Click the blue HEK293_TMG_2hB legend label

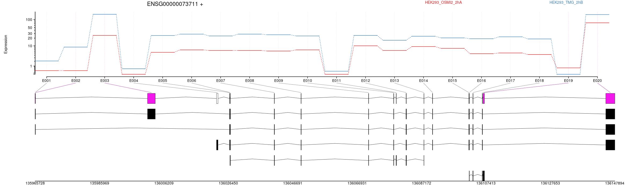pos(566,2)
